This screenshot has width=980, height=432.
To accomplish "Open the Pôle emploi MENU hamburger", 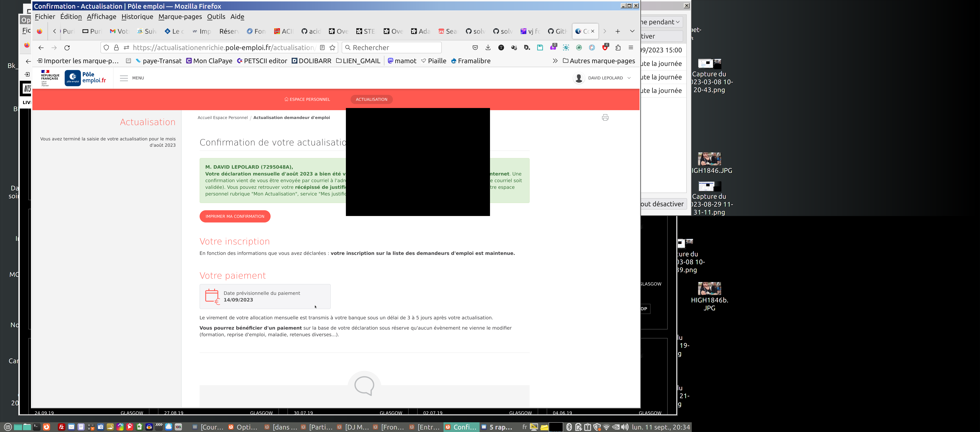I will click(124, 78).
